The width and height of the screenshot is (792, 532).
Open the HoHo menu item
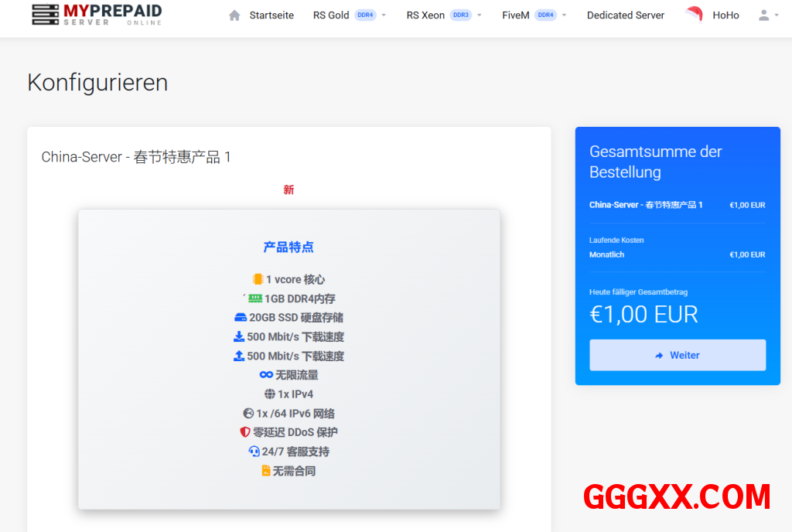725,15
